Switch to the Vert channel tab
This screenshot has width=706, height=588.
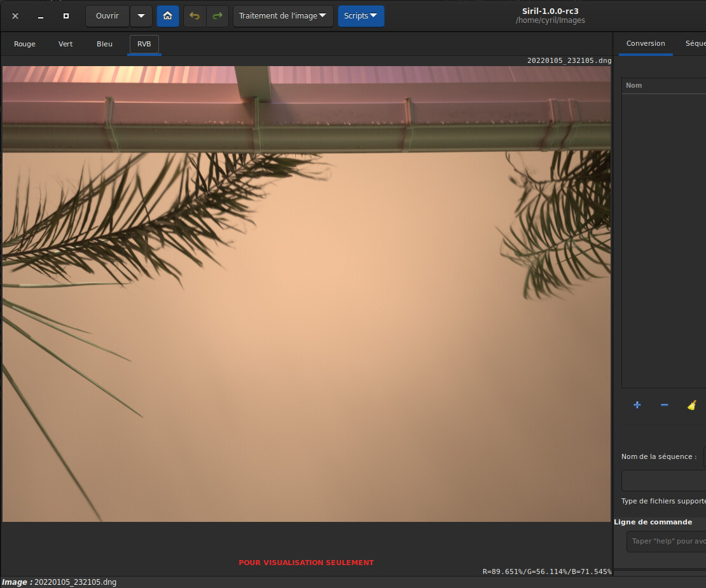[66, 44]
